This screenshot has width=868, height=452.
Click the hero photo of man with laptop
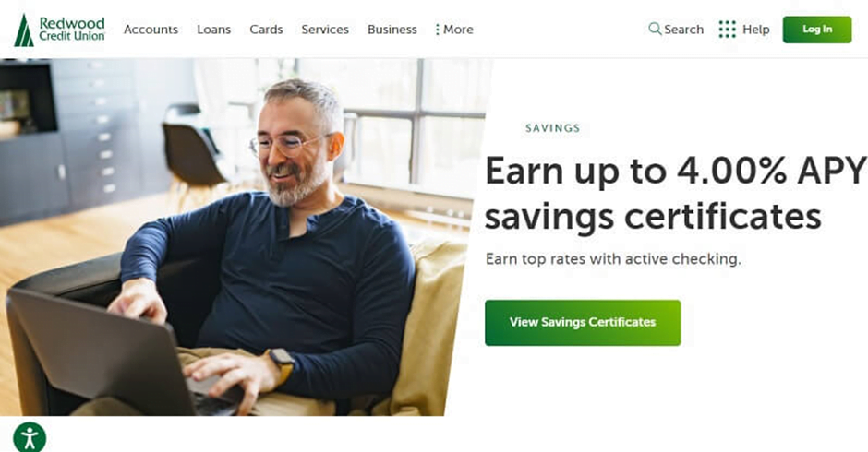click(x=244, y=237)
